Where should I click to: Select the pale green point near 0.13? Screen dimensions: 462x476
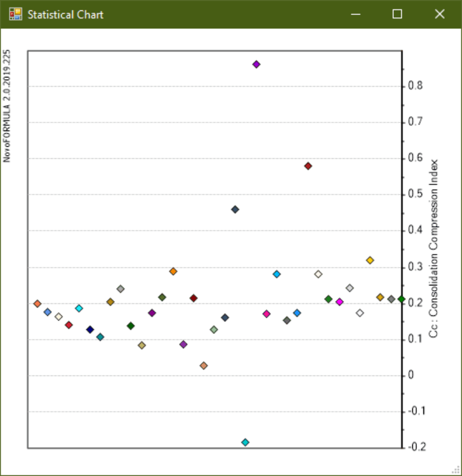pos(214,329)
